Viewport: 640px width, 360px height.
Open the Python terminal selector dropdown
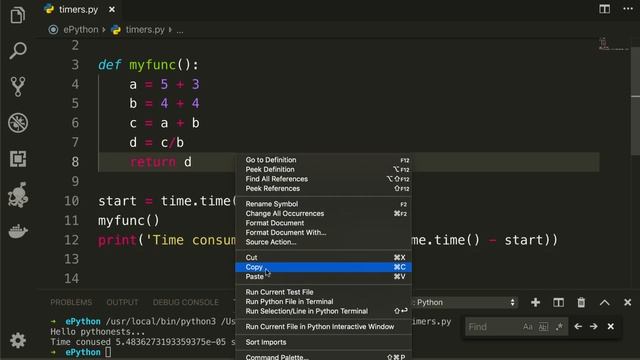[464, 302]
